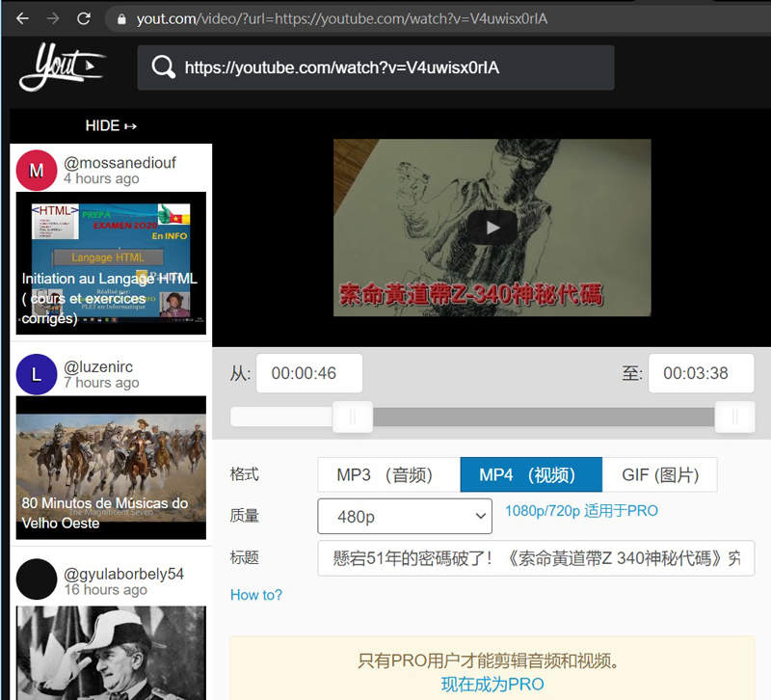Click the browser forward arrow
This screenshot has height=700, width=771.
[x=53, y=18]
